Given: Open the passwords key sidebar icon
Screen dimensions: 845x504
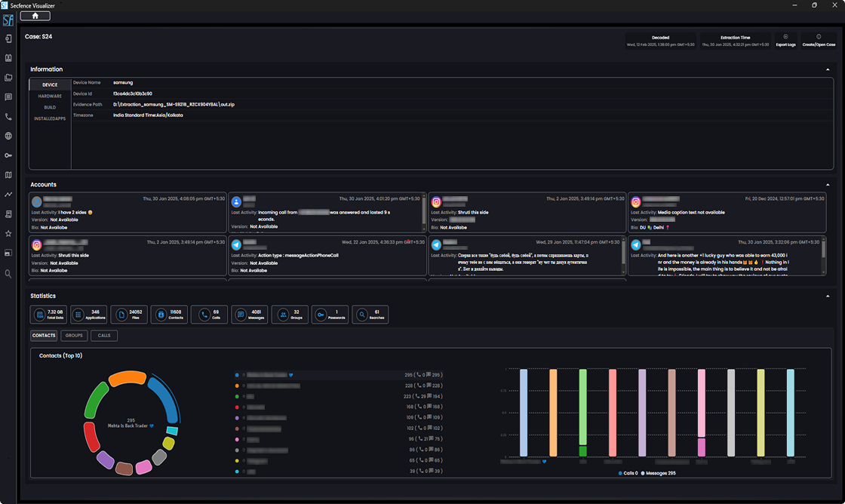Looking at the screenshot, I should point(8,155).
